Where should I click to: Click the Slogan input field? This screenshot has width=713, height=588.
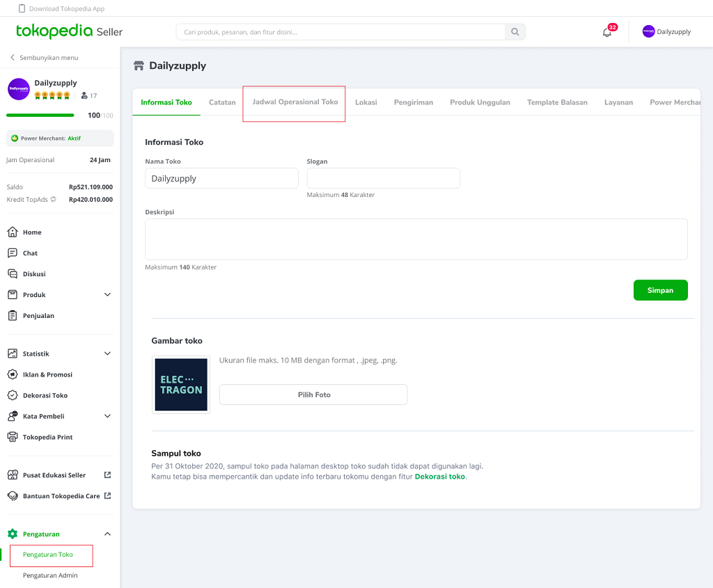(x=384, y=178)
